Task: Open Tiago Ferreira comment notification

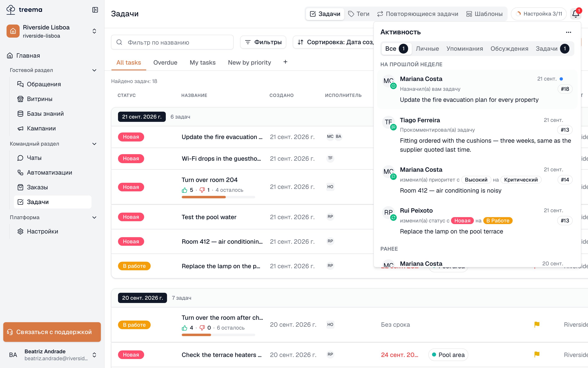Action: point(477,135)
